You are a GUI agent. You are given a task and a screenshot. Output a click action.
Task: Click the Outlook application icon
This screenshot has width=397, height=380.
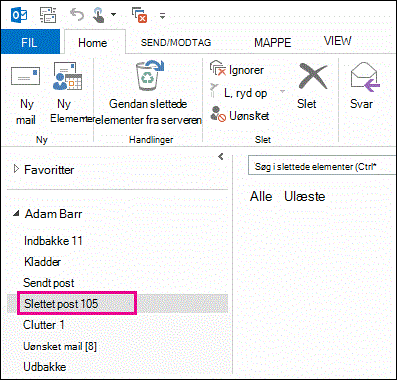tap(19, 15)
